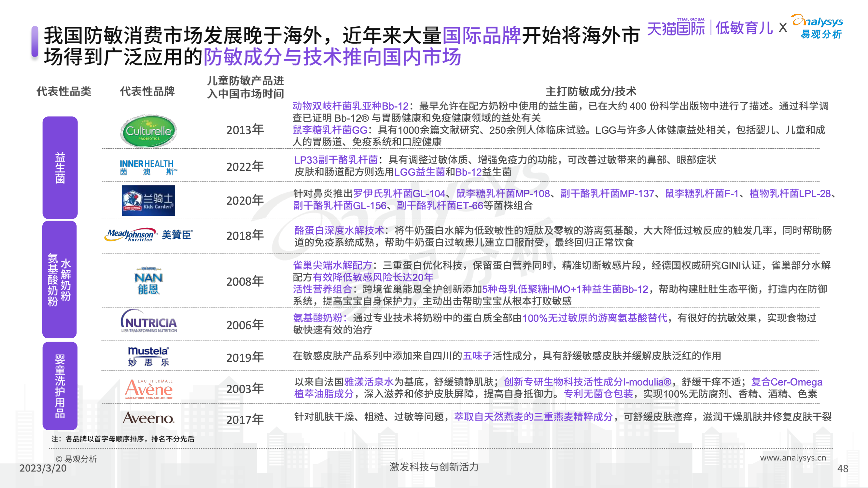Click the Culturelle probiotics logo
Image resolution: width=868 pixels, height=488 pixels.
pos(148,131)
